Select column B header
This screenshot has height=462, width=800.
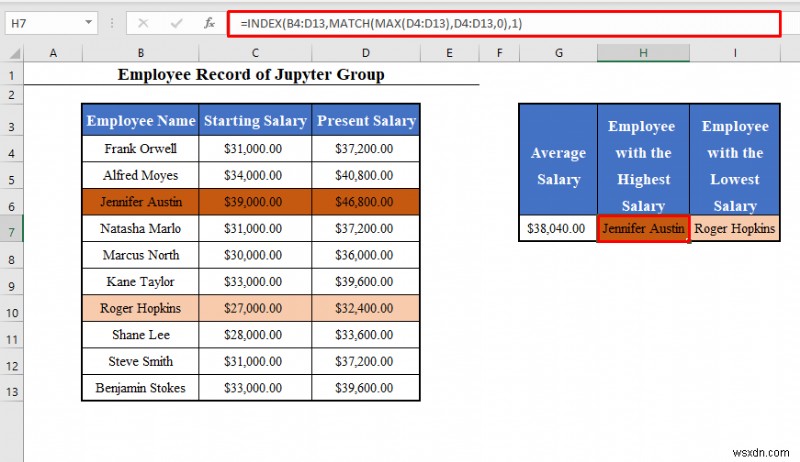(140, 53)
